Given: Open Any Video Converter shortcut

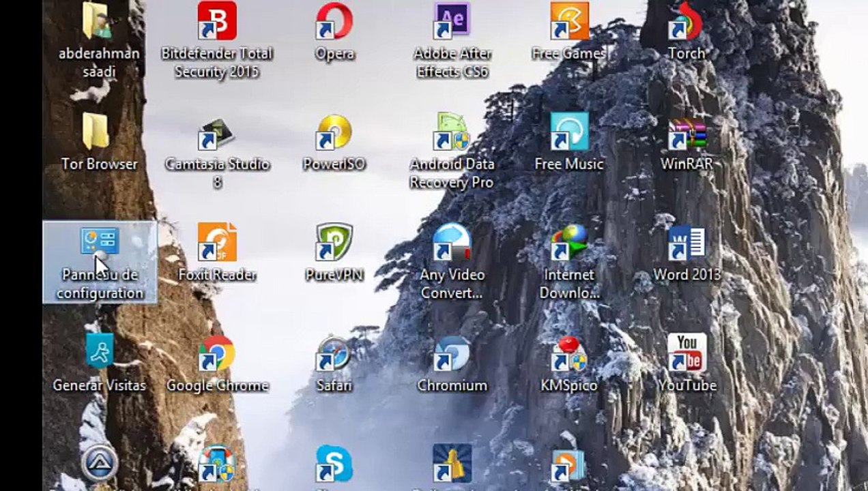Looking at the screenshot, I should pos(452,262).
